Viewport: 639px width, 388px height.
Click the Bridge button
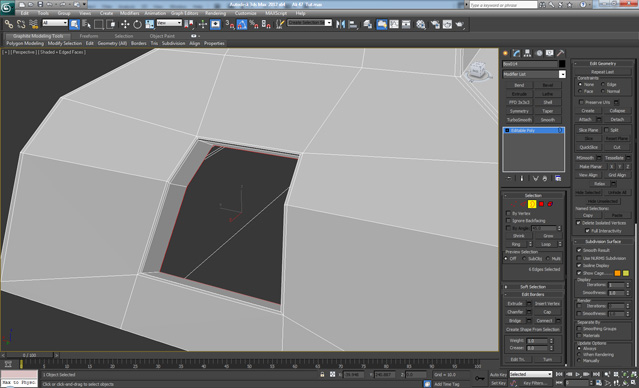(515, 321)
